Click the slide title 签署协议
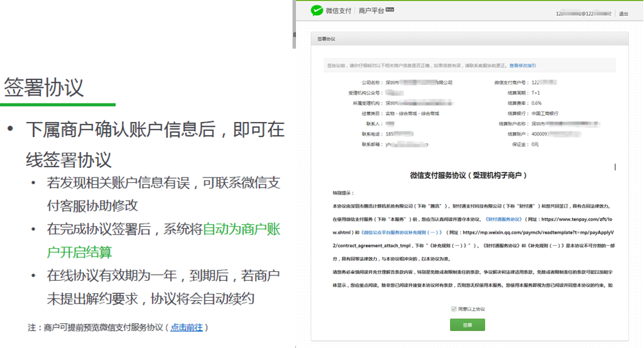 click(44, 88)
